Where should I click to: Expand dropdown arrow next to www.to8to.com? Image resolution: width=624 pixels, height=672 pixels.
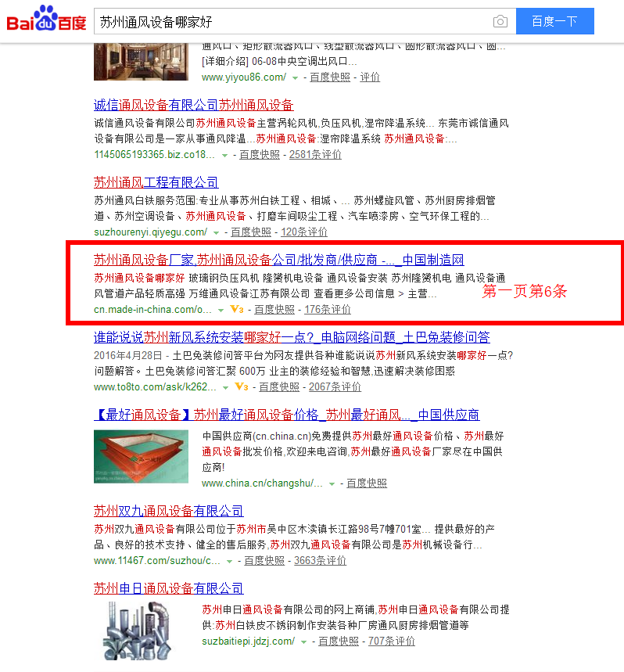[x=226, y=388]
